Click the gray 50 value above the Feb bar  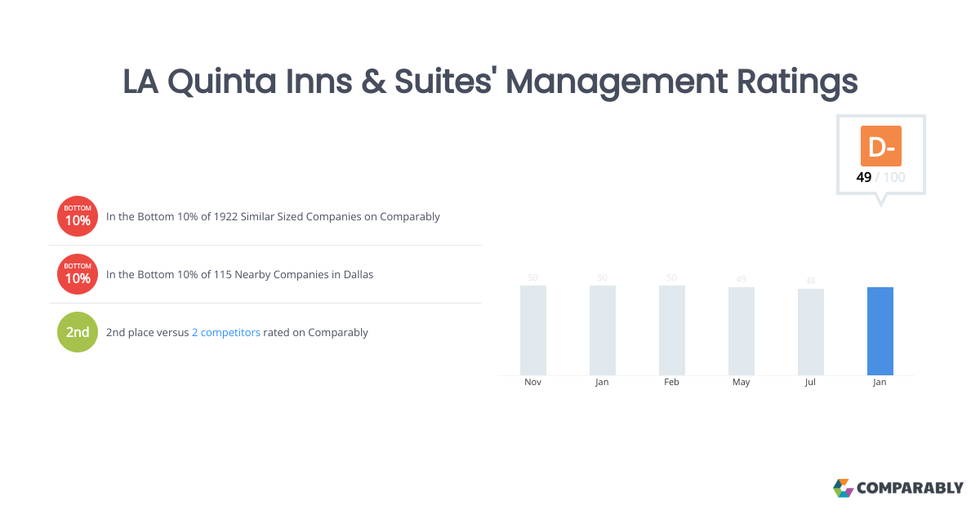click(x=671, y=277)
